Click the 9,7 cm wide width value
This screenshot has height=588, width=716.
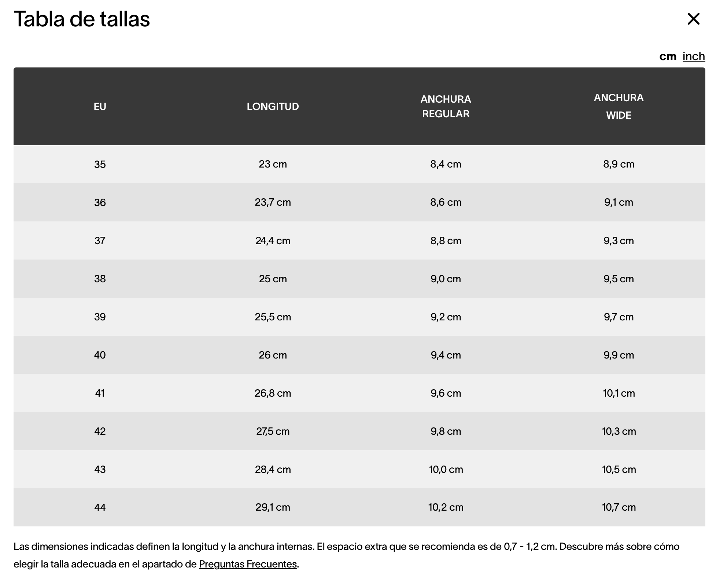[619, 317]
